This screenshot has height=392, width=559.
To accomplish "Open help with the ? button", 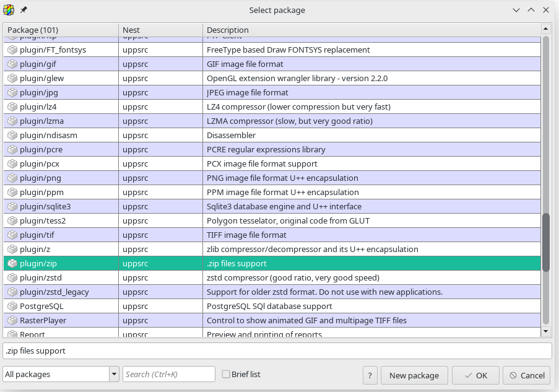I will [370, 375].
